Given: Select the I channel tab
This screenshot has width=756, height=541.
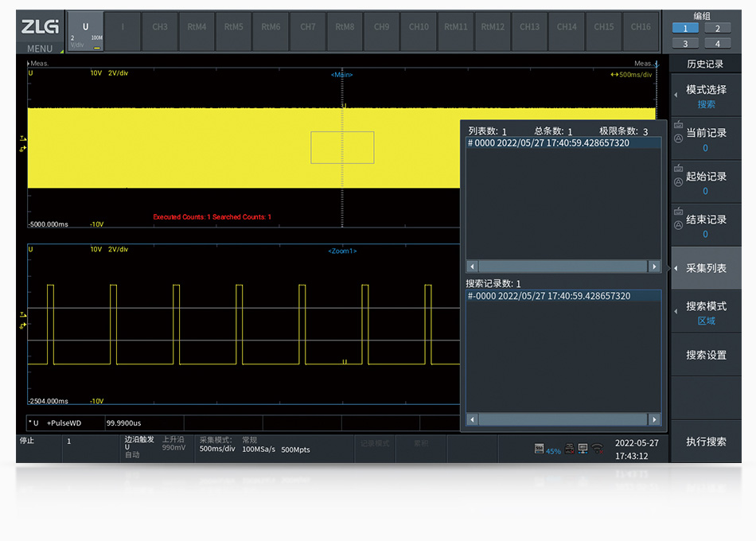Looking at the screenshot, I should [123, 31].
